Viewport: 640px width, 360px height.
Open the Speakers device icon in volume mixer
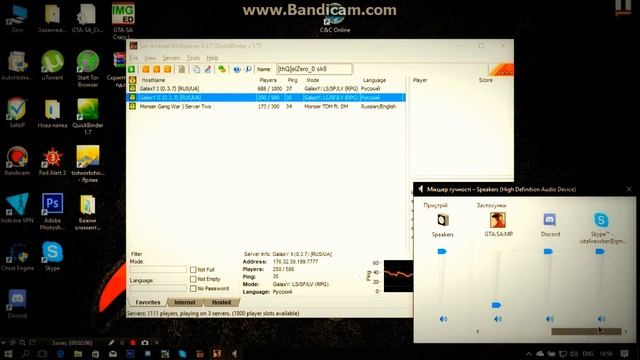[x=443, y=220]
